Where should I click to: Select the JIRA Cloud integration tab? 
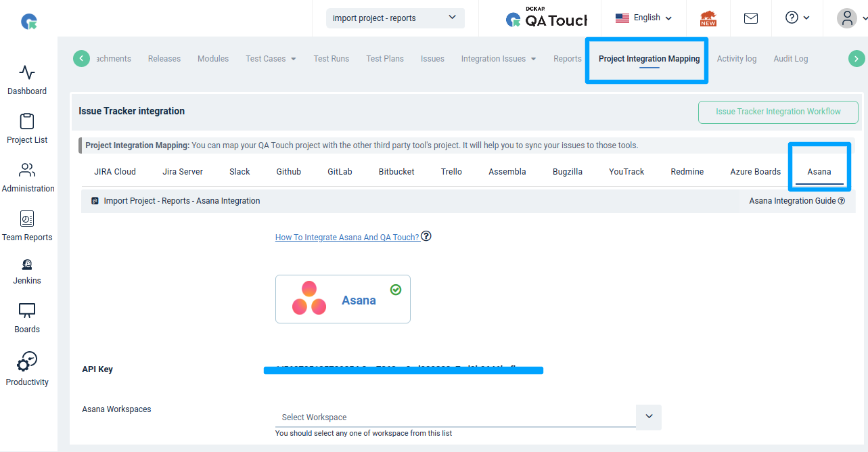tap(115, 172)
